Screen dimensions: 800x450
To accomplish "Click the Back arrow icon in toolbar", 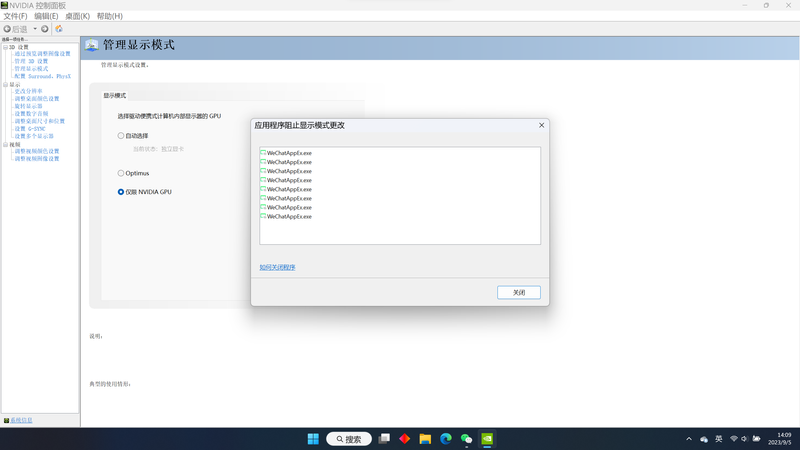I will [x=7, y=29].
